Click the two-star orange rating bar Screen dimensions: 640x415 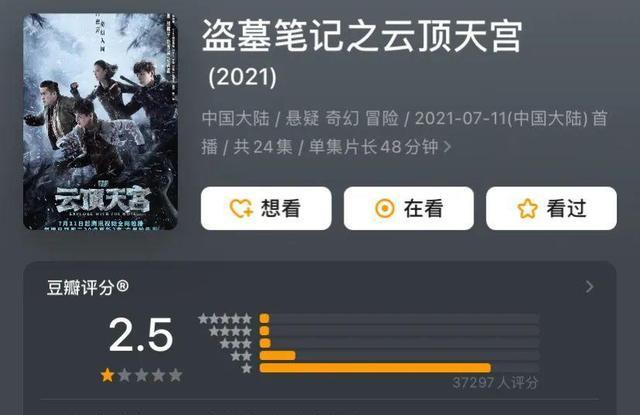278,356
